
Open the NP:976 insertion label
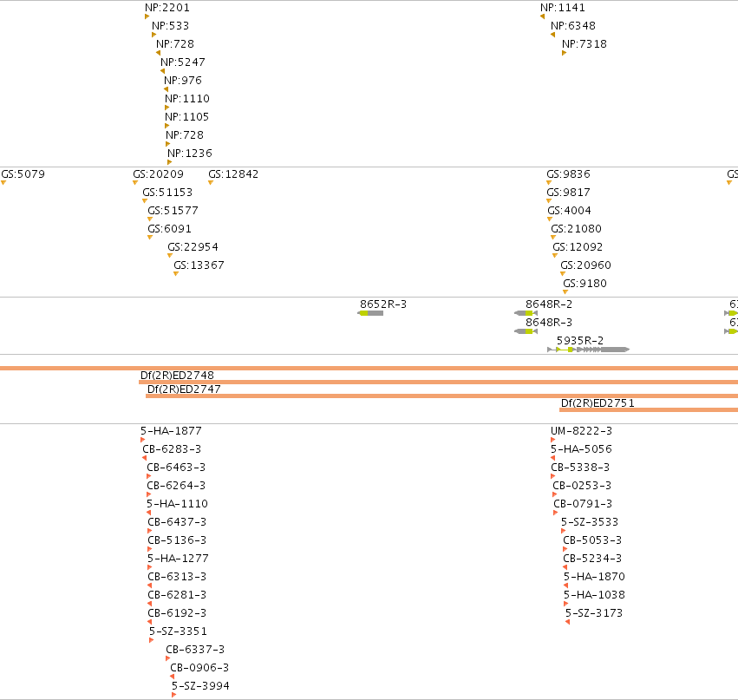tap(183, 80)
